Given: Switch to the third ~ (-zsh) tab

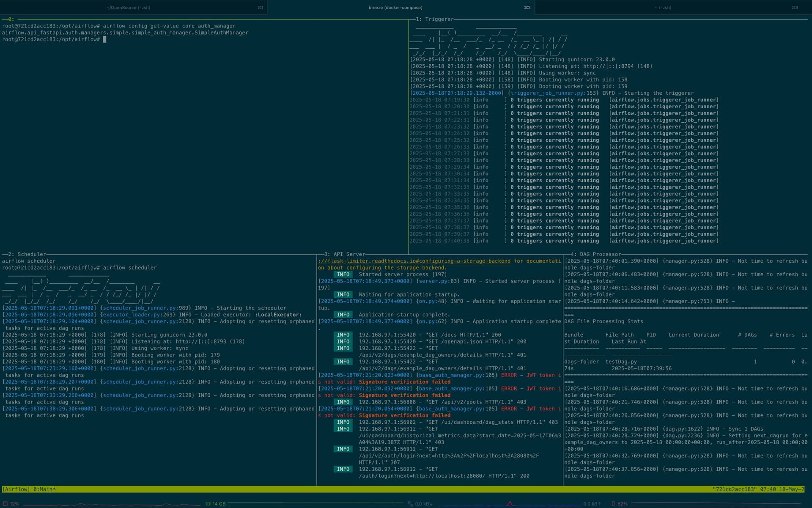Looking at the screenshot, I should coord(663,8).
